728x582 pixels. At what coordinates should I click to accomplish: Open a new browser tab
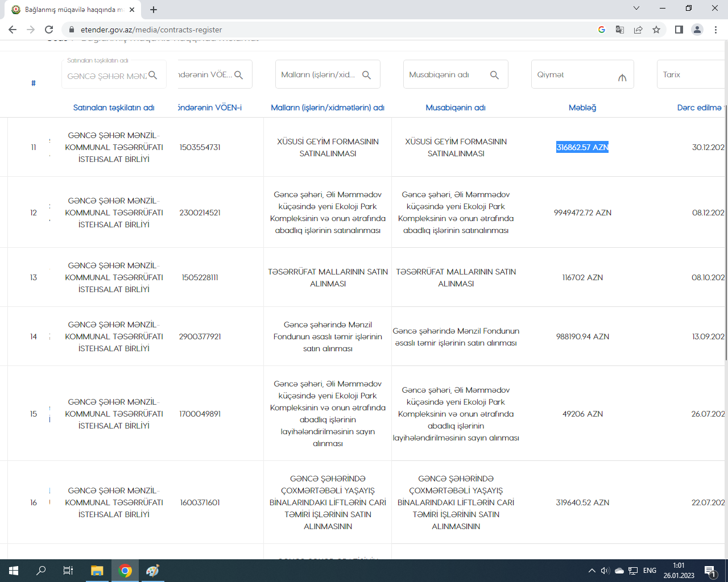(x=154, y=10)
